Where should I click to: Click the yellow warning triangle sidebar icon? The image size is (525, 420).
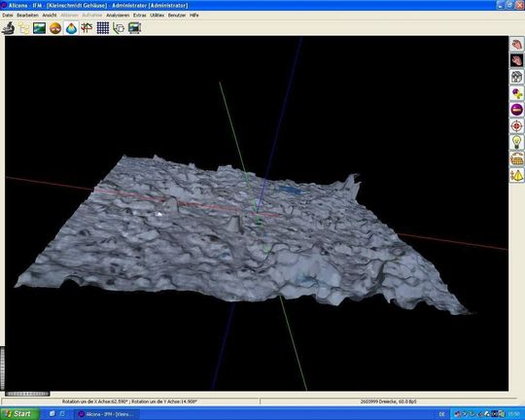[x=516, y=175]
